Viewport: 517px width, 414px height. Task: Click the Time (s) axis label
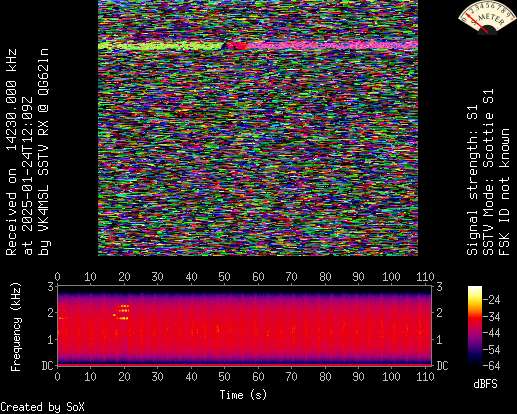pos(243,395)
